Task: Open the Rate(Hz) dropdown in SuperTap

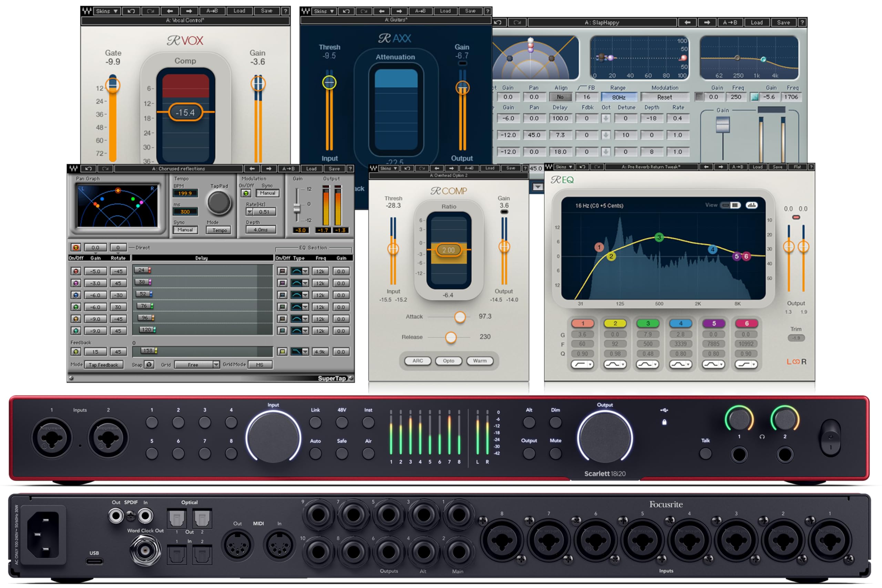Action: [x=250, y=212]
